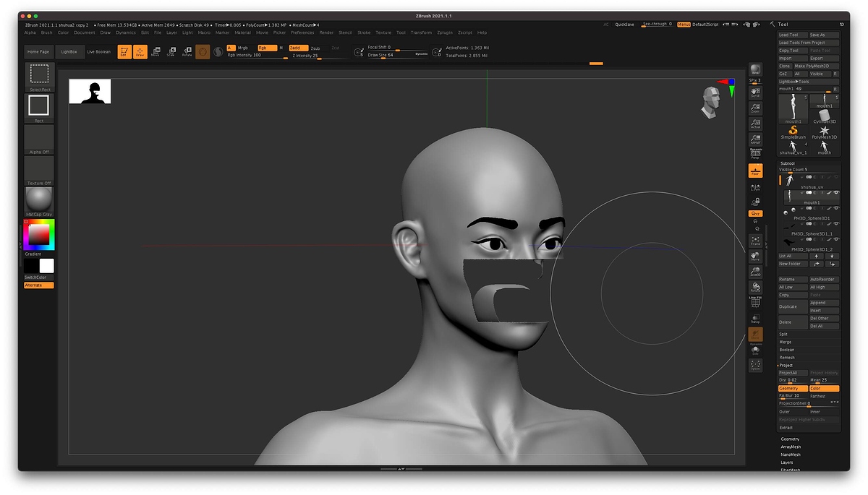Click the Append button

(824, 303)
